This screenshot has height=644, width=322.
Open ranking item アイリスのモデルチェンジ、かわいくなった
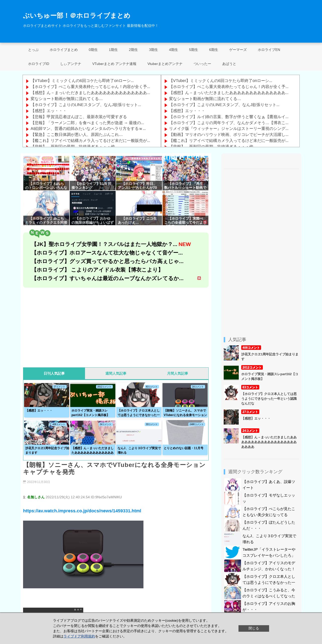(x=269, y=566)
